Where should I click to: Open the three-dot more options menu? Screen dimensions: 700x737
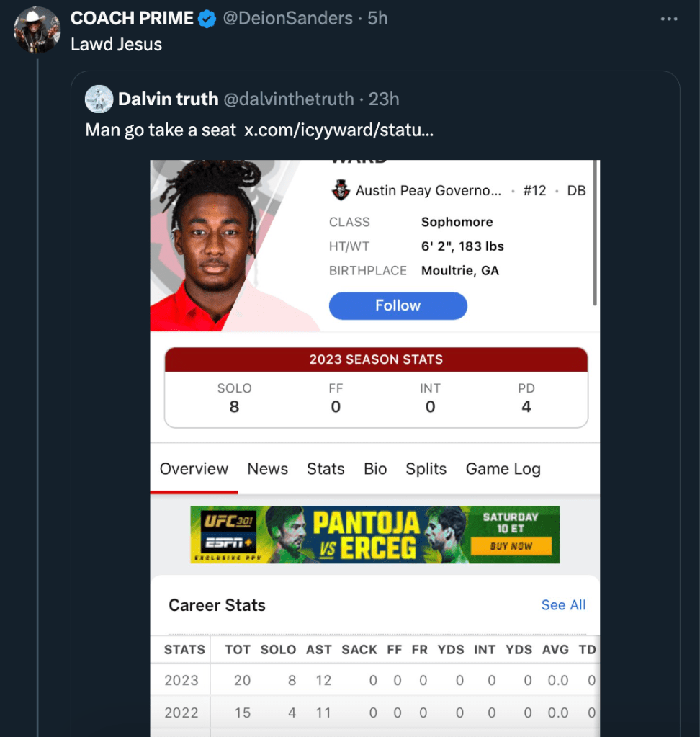[x=669, y=19]
